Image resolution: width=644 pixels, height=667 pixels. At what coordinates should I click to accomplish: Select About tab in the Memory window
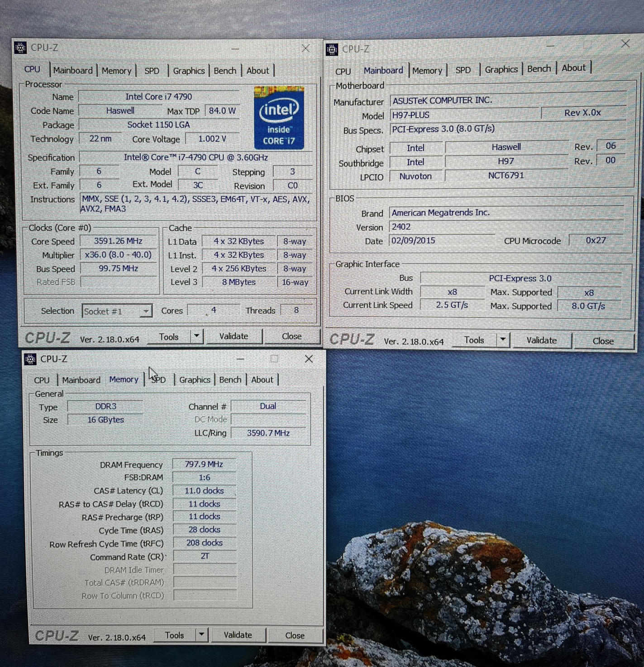coord(262,380)
